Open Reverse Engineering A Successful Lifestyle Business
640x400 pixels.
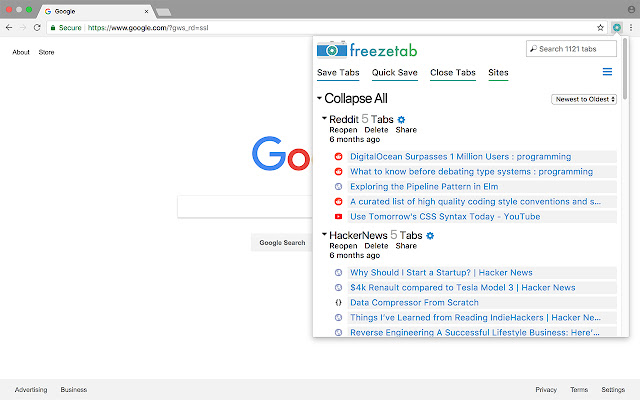(x=474, y=332)
